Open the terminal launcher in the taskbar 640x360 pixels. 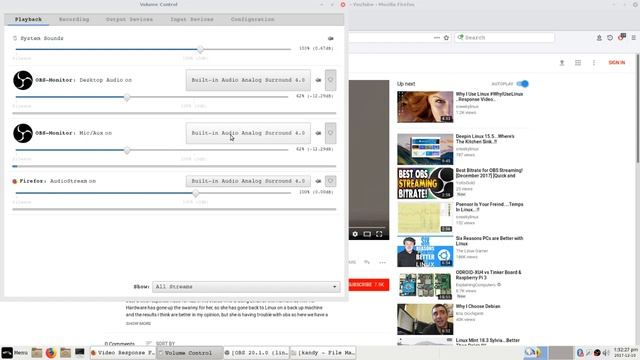click(x=80, y=352)
